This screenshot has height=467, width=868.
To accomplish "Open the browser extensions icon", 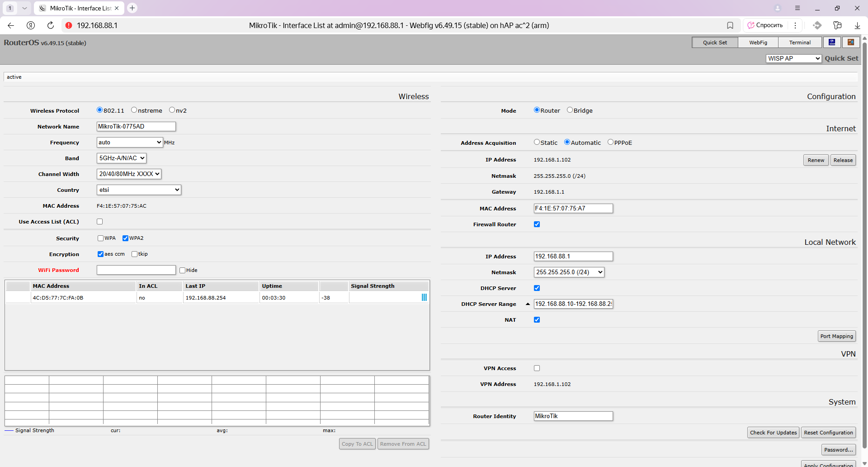I will [837, 25].
